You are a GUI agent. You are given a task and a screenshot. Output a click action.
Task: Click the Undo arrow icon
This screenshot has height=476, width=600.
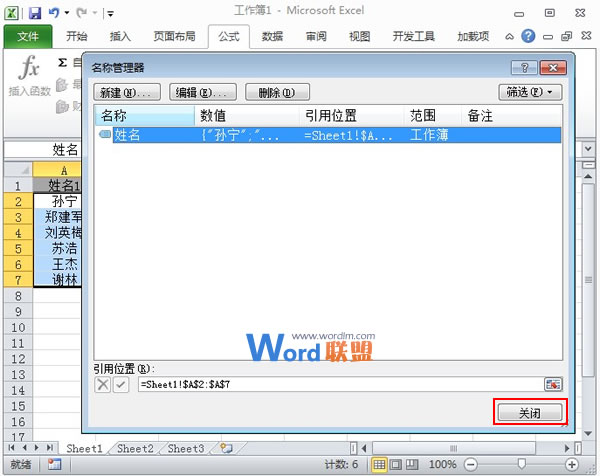(53, 13)
